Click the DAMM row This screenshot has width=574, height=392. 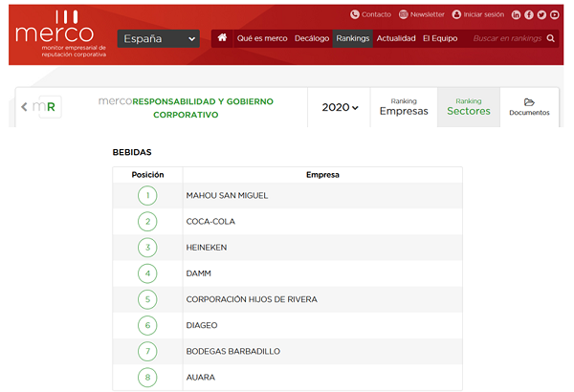287,273
